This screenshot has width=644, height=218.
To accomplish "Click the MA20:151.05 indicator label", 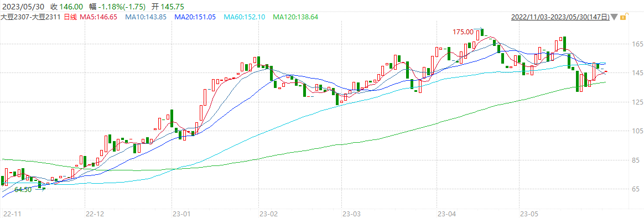I will click(x=195, y=17).
